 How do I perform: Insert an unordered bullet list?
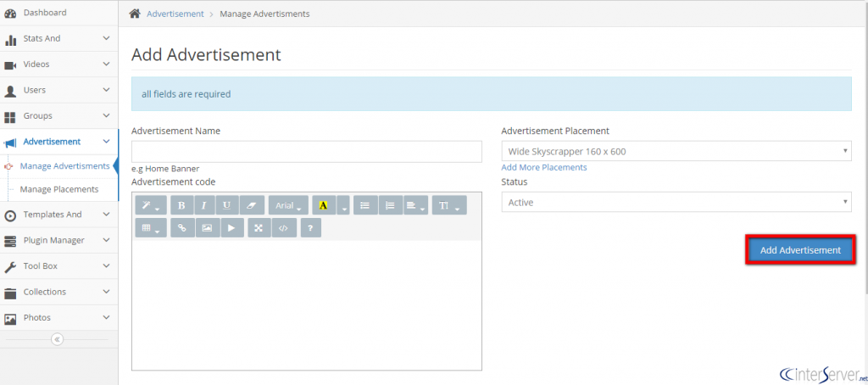[364, 205]
